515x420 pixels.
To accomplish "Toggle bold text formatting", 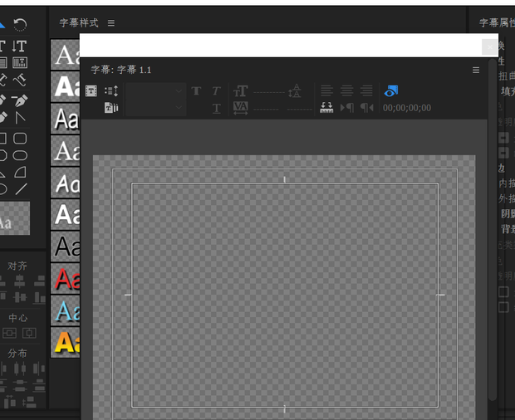I will pos(196,91).
